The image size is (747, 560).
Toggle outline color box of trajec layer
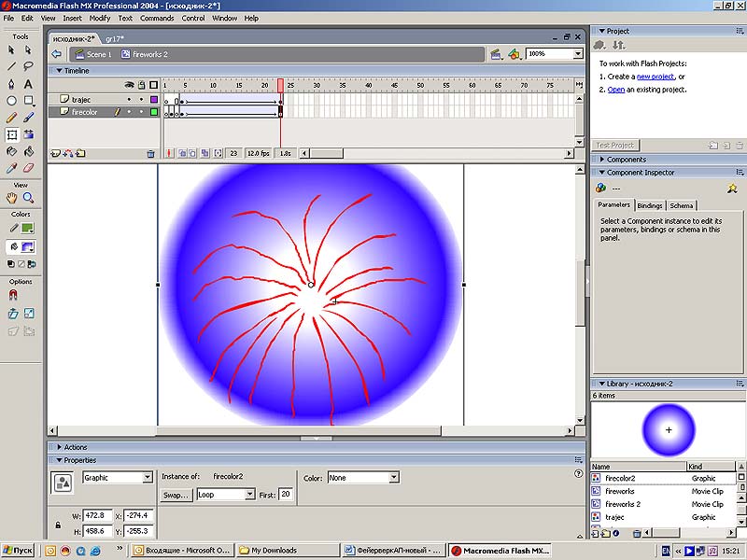(154, 99)
